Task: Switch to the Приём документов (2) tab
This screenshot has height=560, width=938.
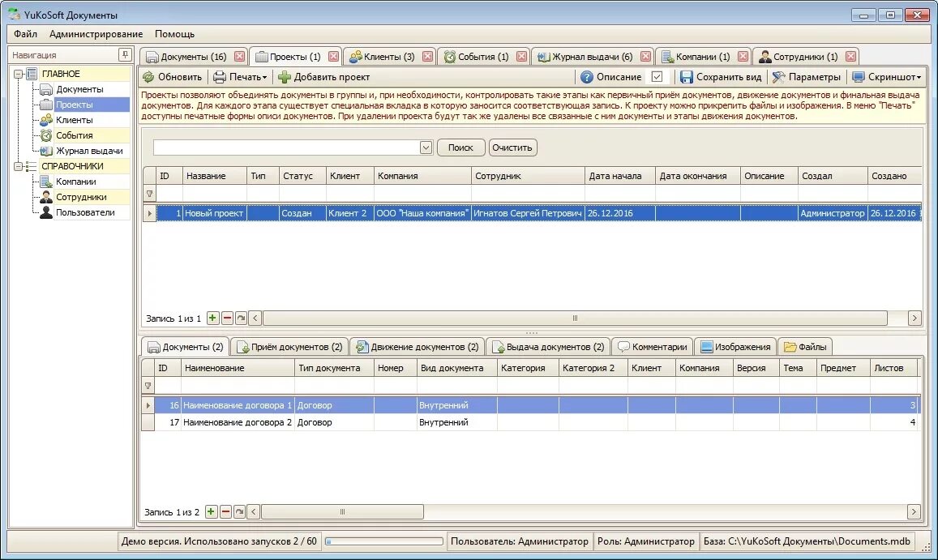Action: coord(289,346)
